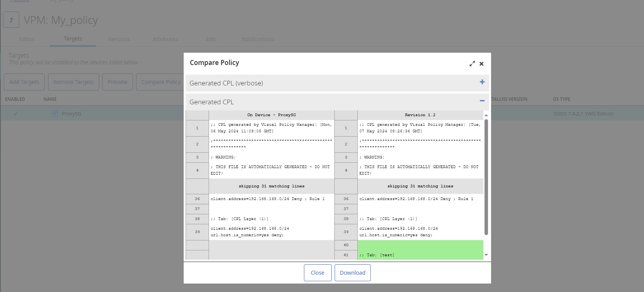The image size is (644, 292).
Task: Download the policy comparison
Action: coord(352,273)
